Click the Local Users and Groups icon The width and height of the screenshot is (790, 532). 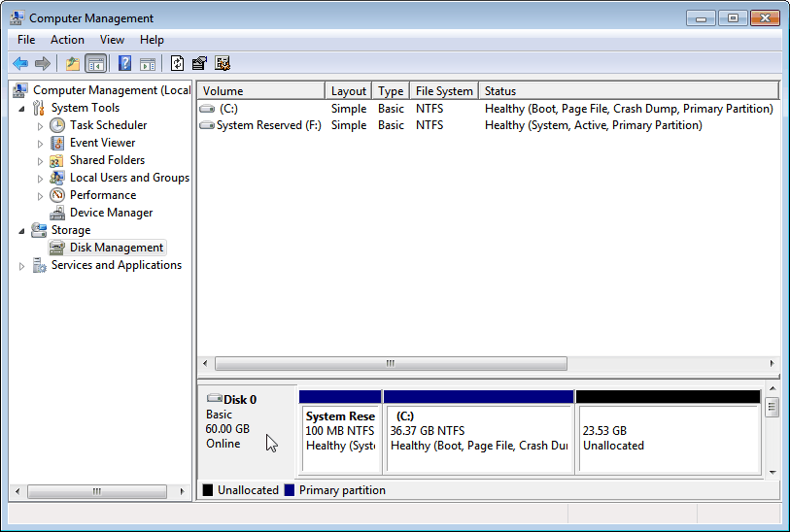tap(57, 178)
